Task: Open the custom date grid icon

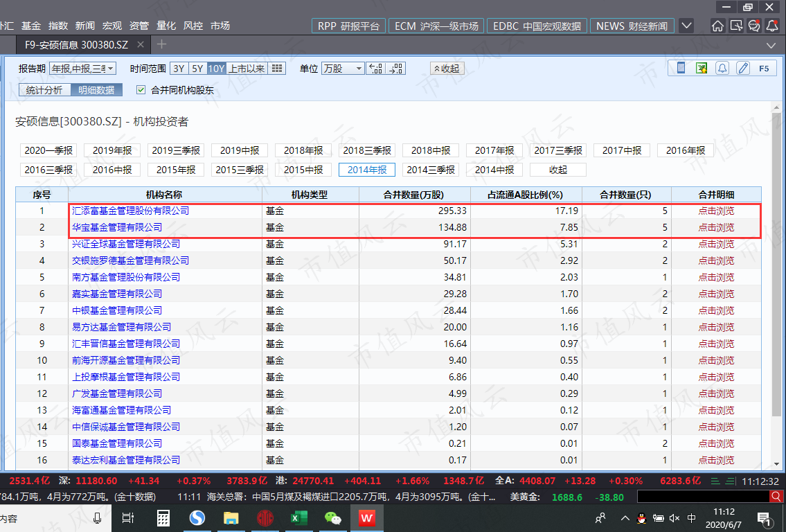Action: (277, 68)
